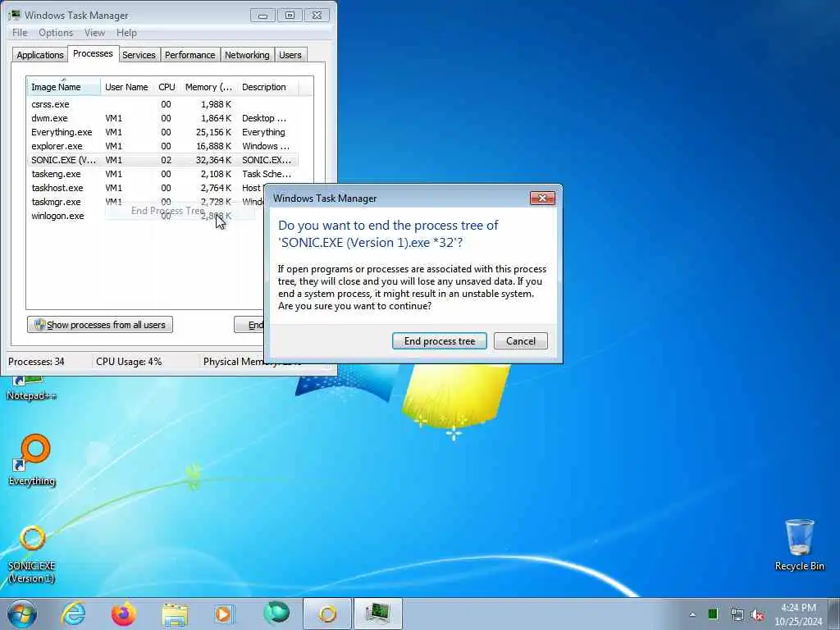
Task: Switch to the Services tab
Action: [x=139, y=55]
